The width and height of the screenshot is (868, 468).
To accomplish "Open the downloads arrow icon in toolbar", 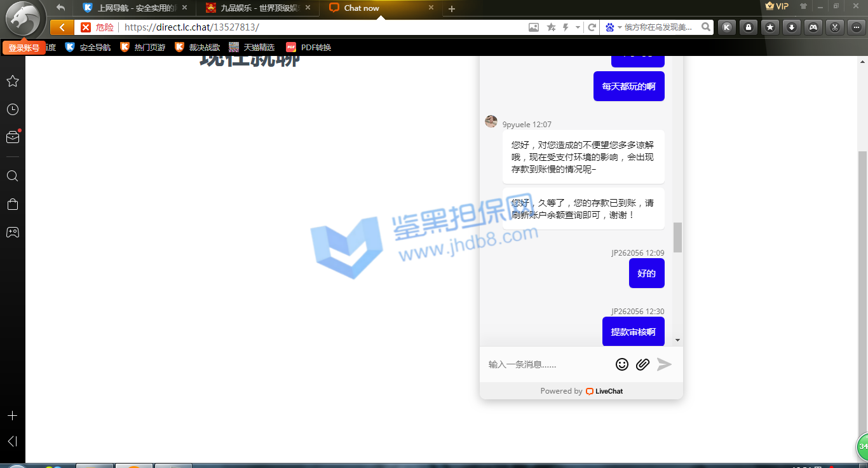I will click(792, 27).
